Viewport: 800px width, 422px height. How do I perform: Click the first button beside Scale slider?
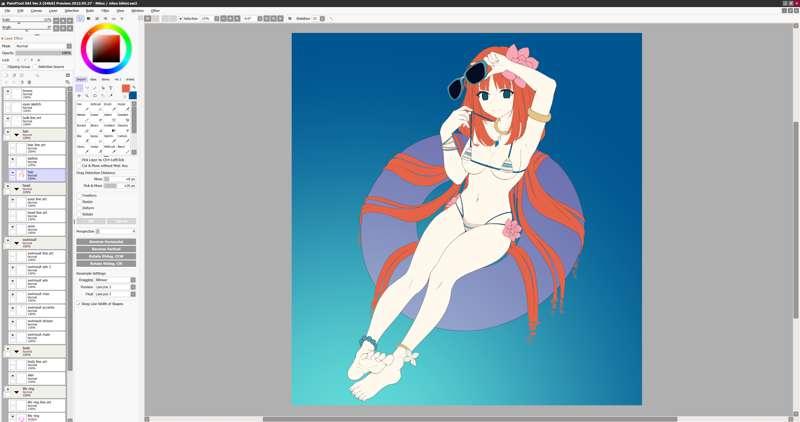point(56,21)
